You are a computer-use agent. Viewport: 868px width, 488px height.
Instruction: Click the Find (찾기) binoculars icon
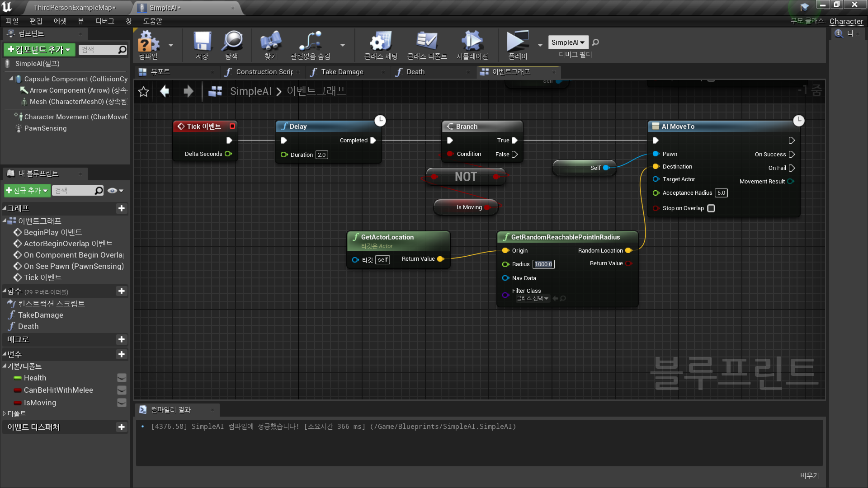pyautogui.click(x=270, y=42)
